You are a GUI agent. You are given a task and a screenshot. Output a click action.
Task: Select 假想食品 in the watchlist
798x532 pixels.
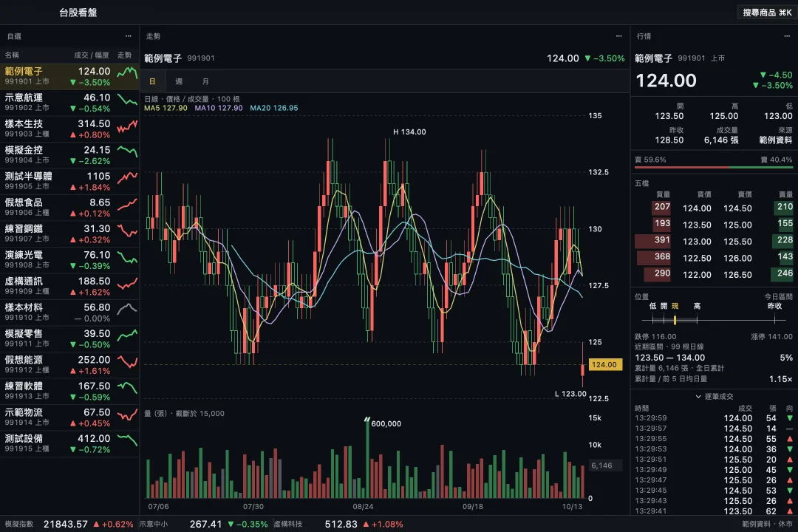coord(69,208)
